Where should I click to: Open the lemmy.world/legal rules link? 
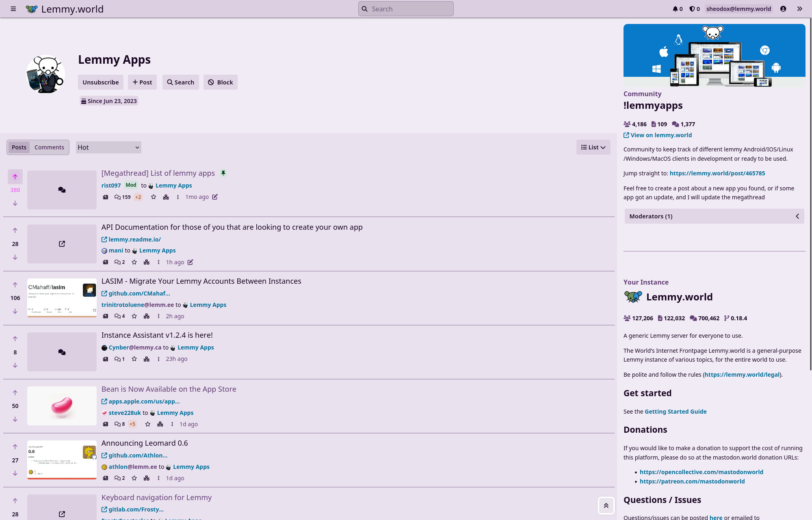(742, 375)
